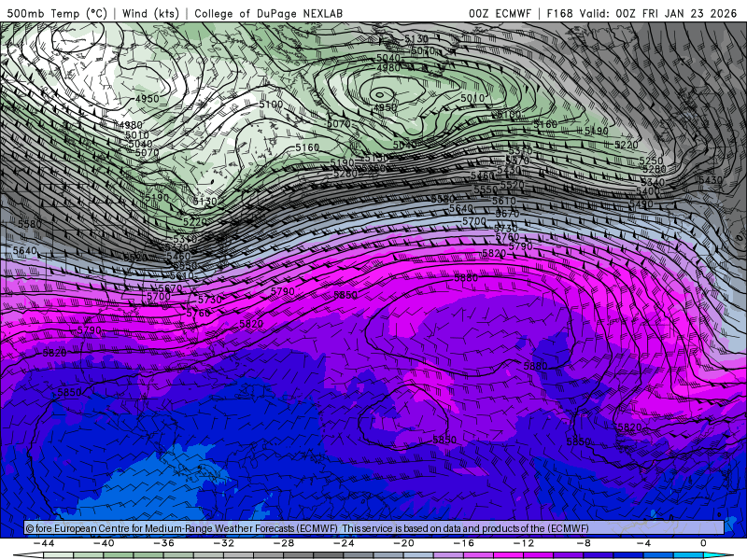Image resolution: width=747 pixels, height=560 pixels.
Task: Click the -32 temperature legend label
Action: [224, 543]
